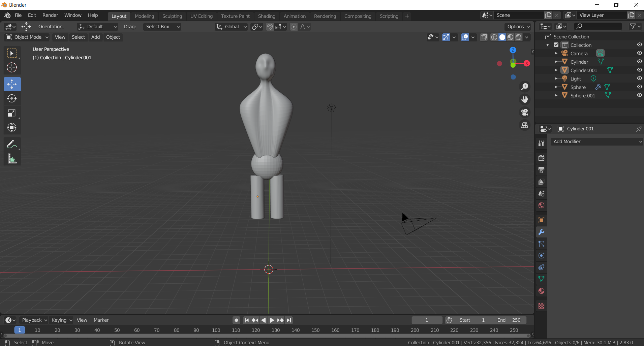Open the Drag Select Box dropdown
This screenshot has height=346, width=644.
162,27
